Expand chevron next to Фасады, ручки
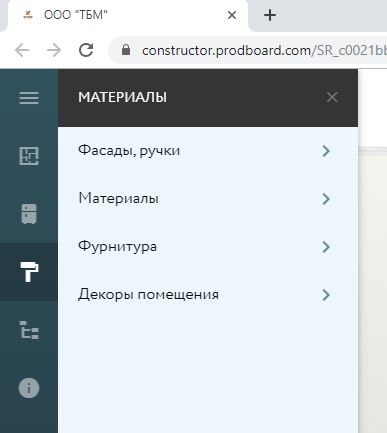Image resolution: width=387 pixels, height=433 pixels. (x=326, y=151)
